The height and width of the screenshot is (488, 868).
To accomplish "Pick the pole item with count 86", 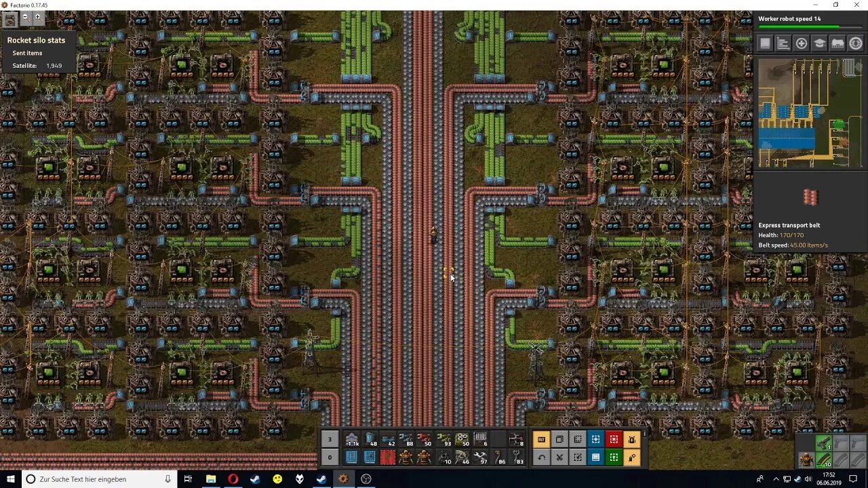I will pos(498,457).
